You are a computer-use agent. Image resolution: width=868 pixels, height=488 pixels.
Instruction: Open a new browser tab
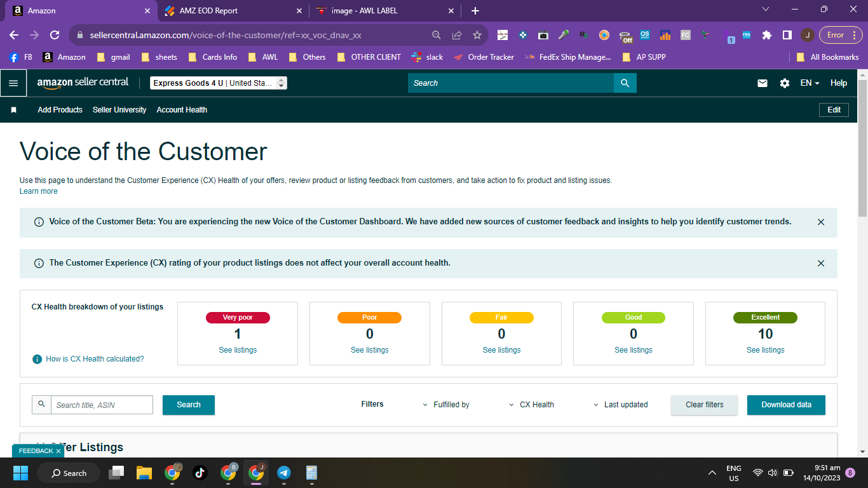tap(475, 11)
